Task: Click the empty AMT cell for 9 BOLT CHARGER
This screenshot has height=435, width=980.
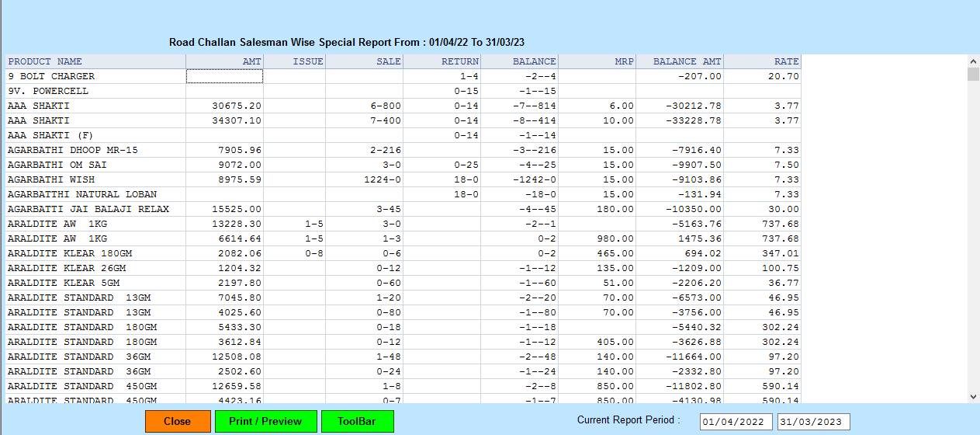Action: pyautogui.click(x=225, y=76)
